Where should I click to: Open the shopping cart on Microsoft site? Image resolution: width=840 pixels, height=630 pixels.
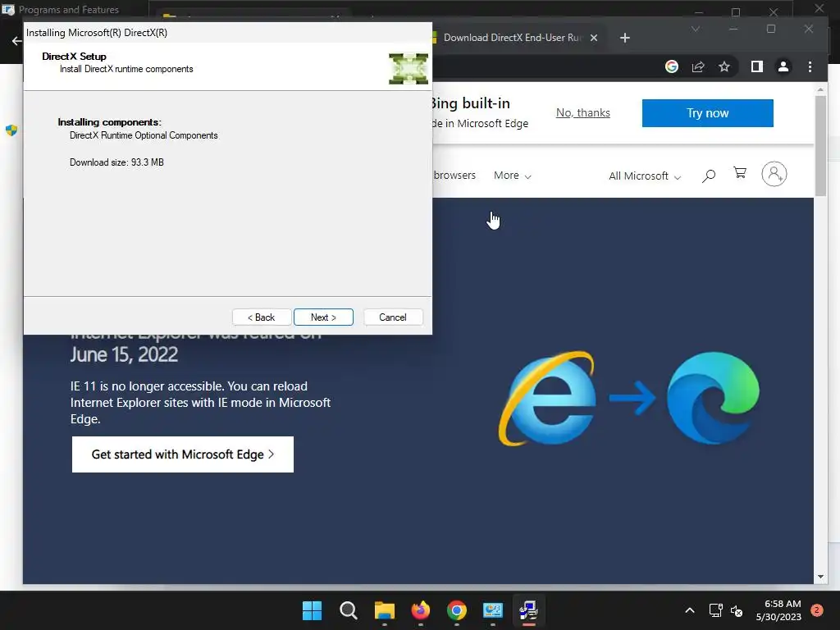click(740, 172)
